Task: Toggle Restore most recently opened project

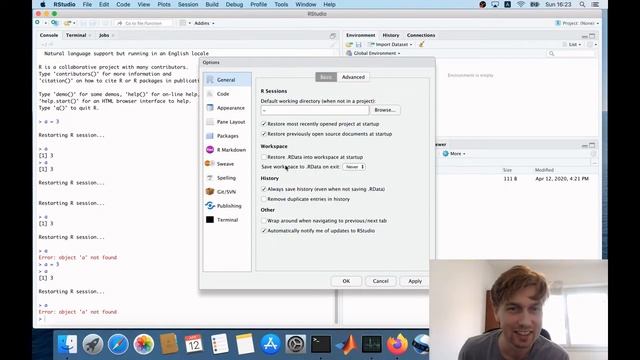Action: [x=264, y=124]
